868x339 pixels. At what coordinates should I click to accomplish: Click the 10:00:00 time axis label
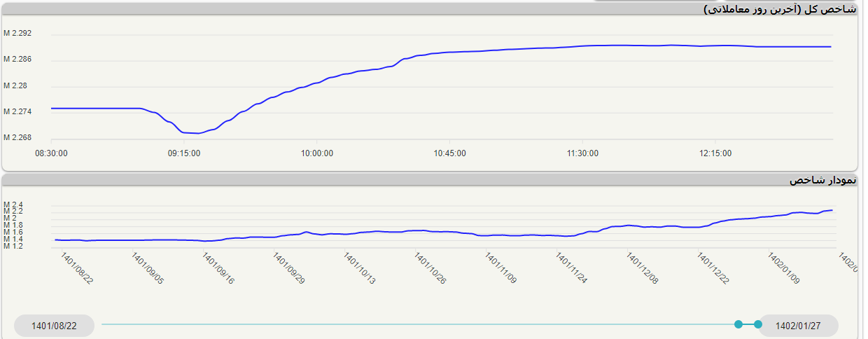click(x=316, y=153)
